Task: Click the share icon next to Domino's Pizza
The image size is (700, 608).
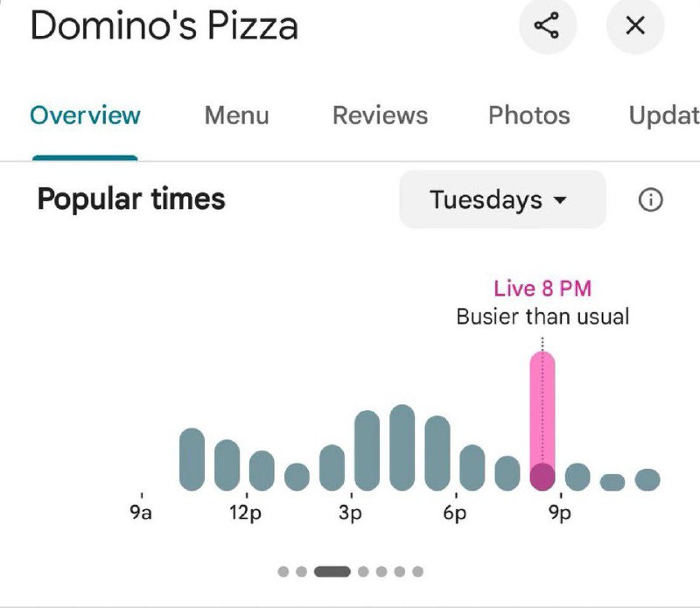Action: point(548,25)
